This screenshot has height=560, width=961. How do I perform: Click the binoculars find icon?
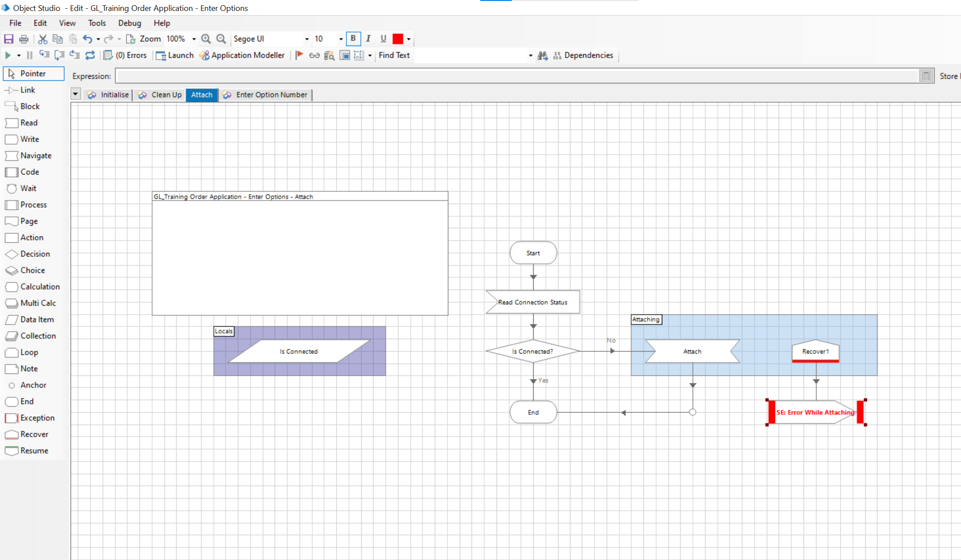coord(542,55)
